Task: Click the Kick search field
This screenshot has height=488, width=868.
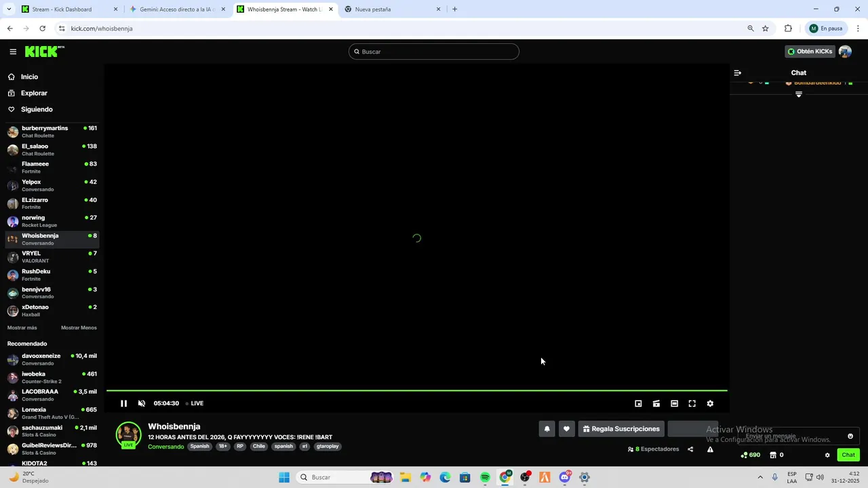Action: coord(434,52)
